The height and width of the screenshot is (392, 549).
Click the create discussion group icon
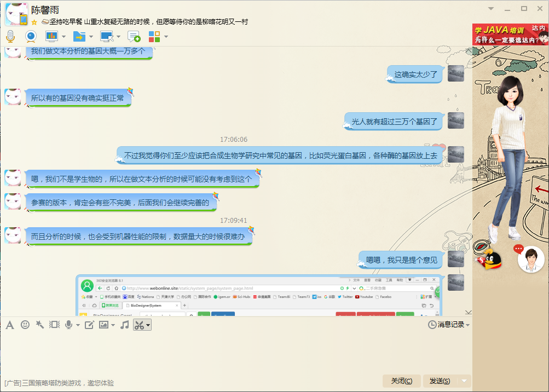[x=134, y=37]
